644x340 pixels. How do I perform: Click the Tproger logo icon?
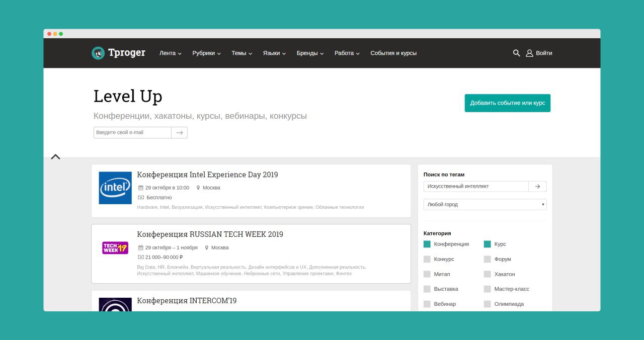98,53
